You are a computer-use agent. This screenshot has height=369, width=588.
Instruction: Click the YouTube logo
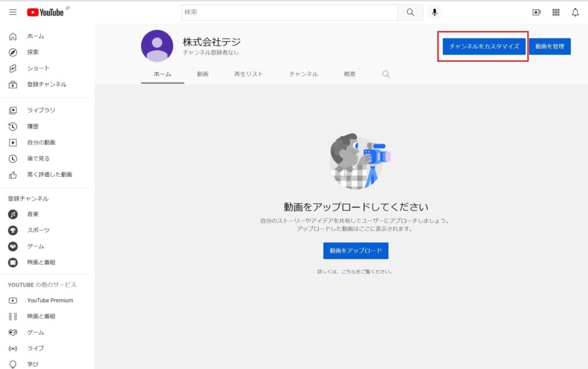45,12
